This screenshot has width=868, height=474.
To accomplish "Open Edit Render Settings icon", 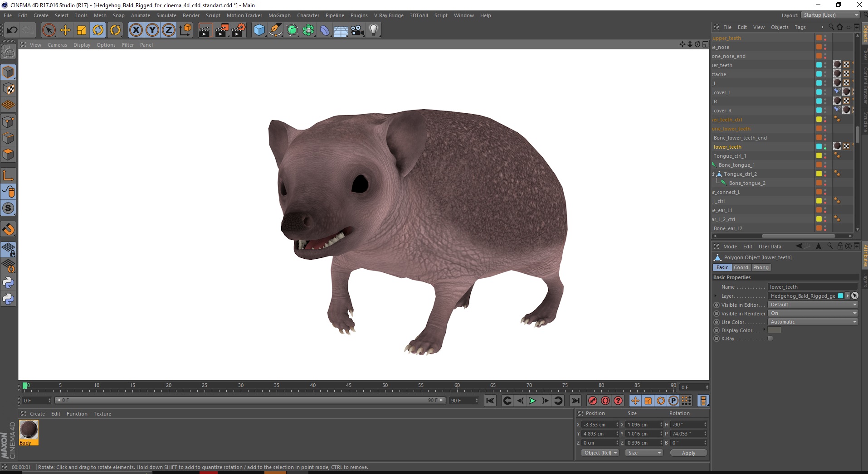I will [x=239, y=30].
